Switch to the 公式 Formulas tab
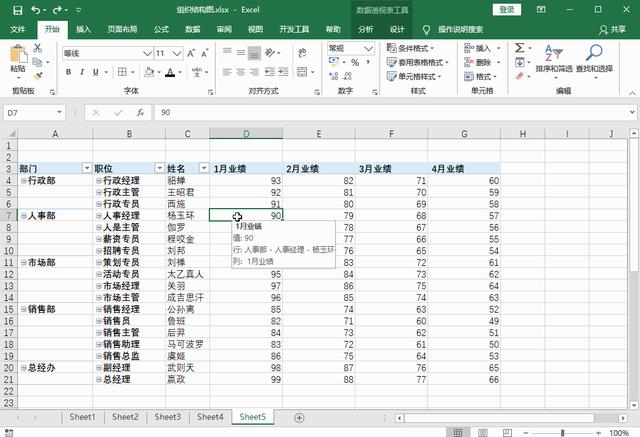This screenshot has height=437, width=640. point(161,29)
